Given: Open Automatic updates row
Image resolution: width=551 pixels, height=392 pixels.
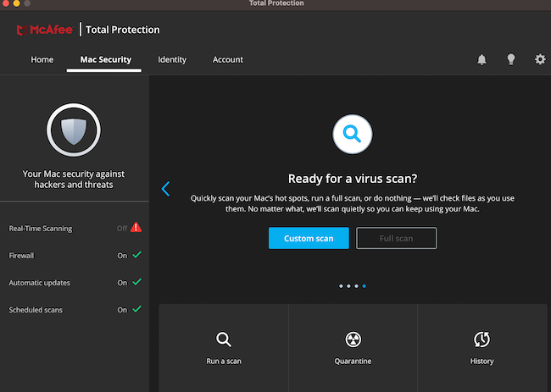Looking at the screenshot, I should pyautogui.click(x=75, y=283).
